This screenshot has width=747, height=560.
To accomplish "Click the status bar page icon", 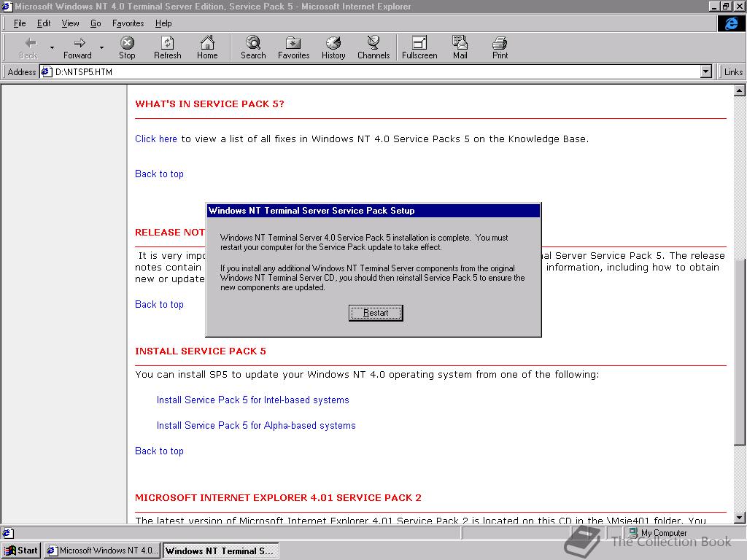I will coord(7,533).
